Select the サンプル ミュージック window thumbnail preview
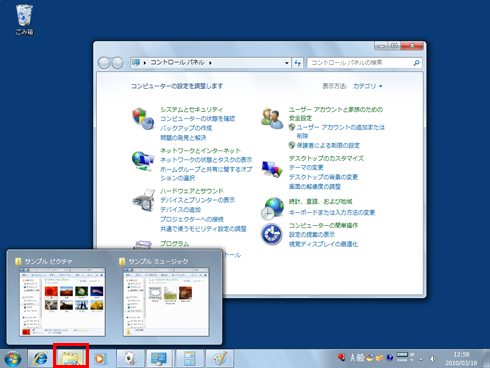The height and width of the screenshot is (368, 490). click(166, 302)
